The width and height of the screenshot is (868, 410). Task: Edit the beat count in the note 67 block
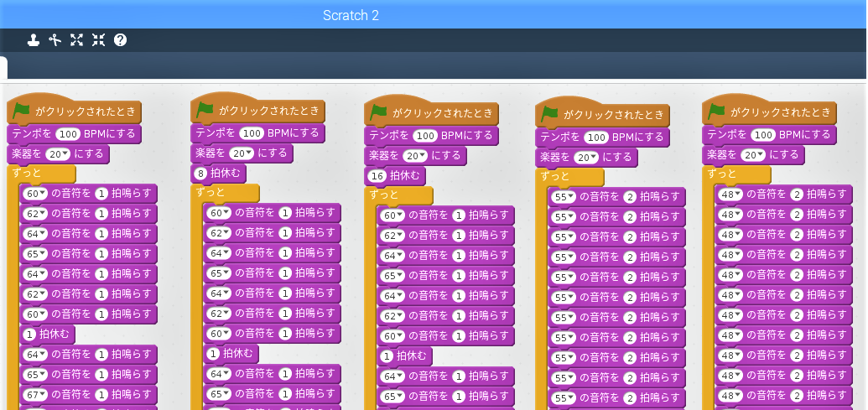(x=101, y=395)
